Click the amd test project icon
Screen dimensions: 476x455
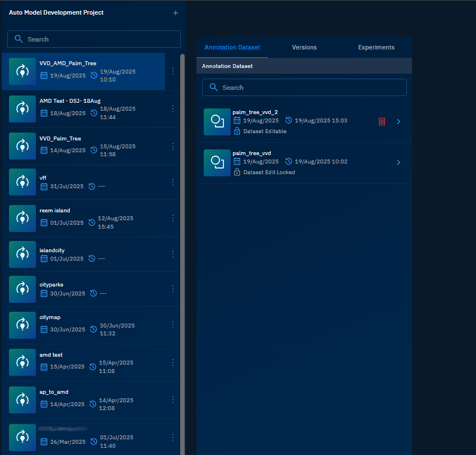tap(22, 362)
